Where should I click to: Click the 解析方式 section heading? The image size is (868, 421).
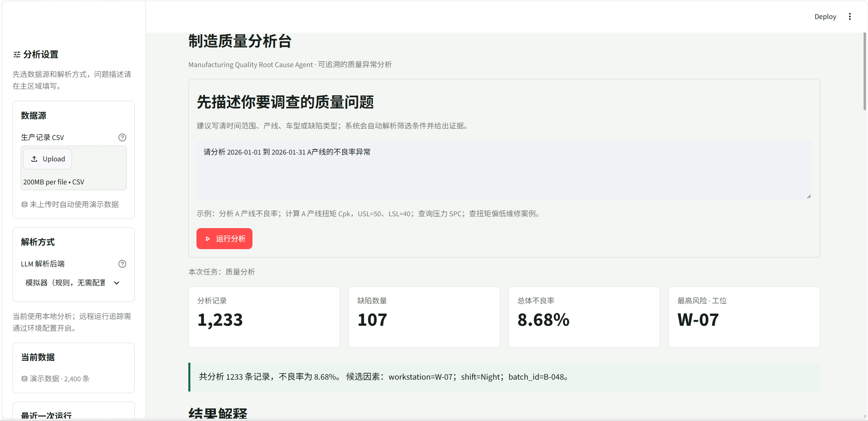38,242
